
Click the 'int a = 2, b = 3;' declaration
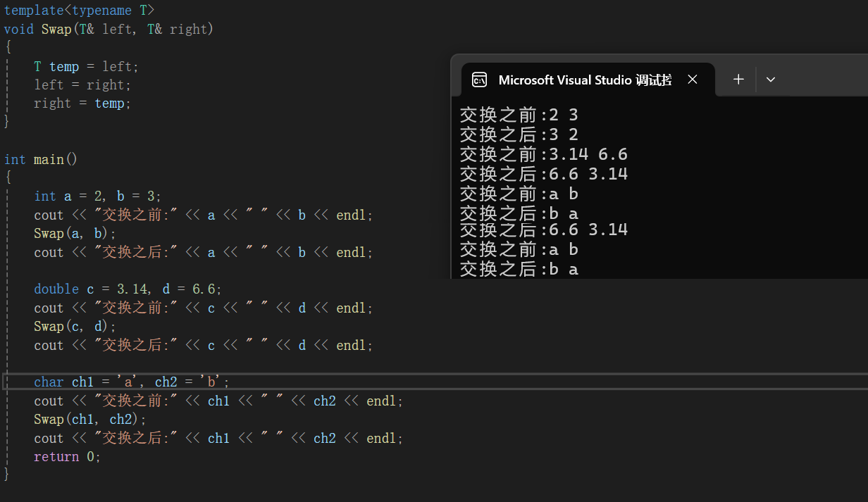[97, 196]
